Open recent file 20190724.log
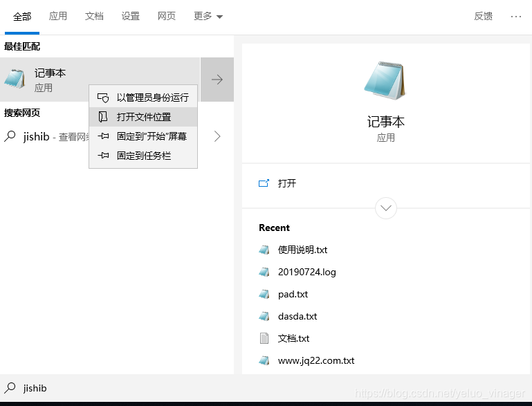Viewport: 532px width, 406px height. 307,272
